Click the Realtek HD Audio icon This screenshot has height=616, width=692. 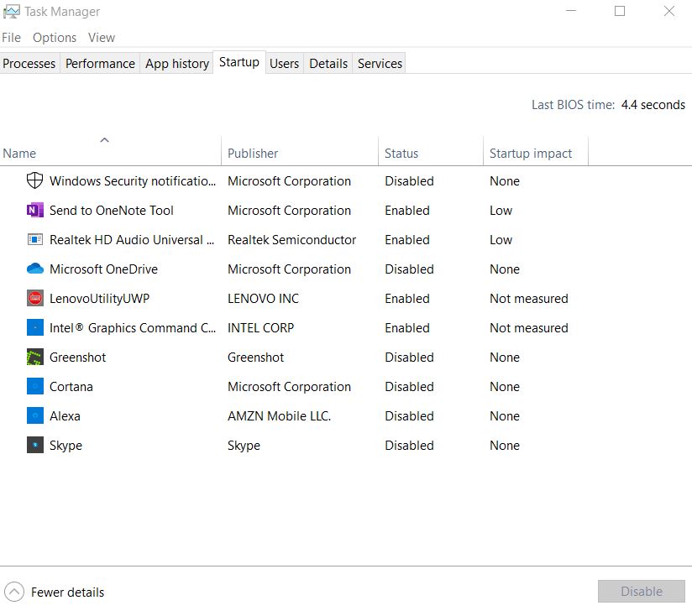click(x=35, y=239)
